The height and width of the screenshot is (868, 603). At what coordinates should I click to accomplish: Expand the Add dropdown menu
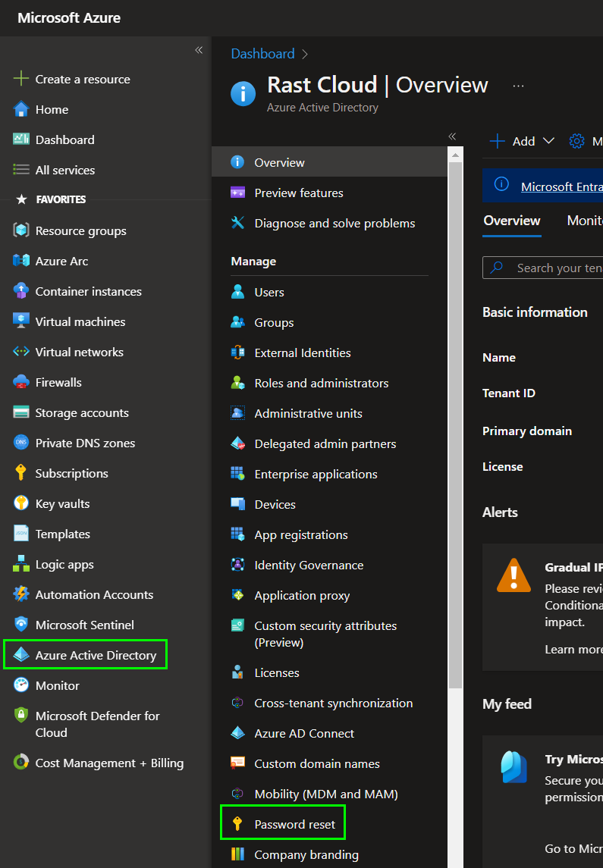click(x=548, y=141)
